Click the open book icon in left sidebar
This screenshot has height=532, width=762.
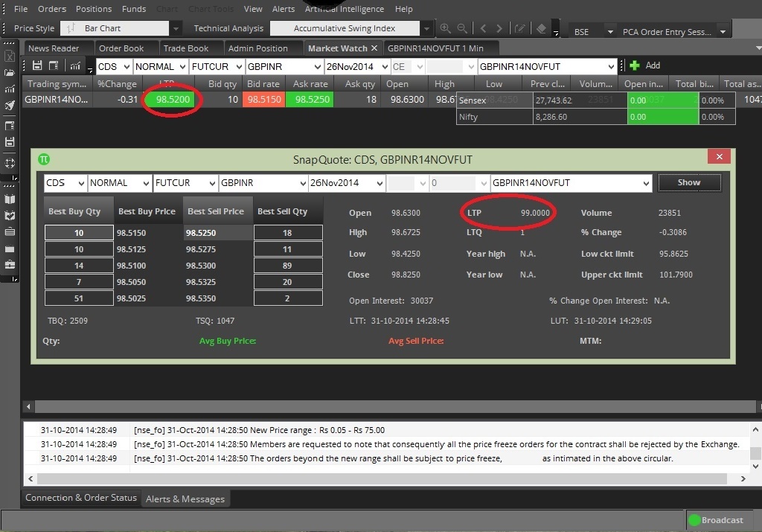pyautogui.click(x=9, y=199)
